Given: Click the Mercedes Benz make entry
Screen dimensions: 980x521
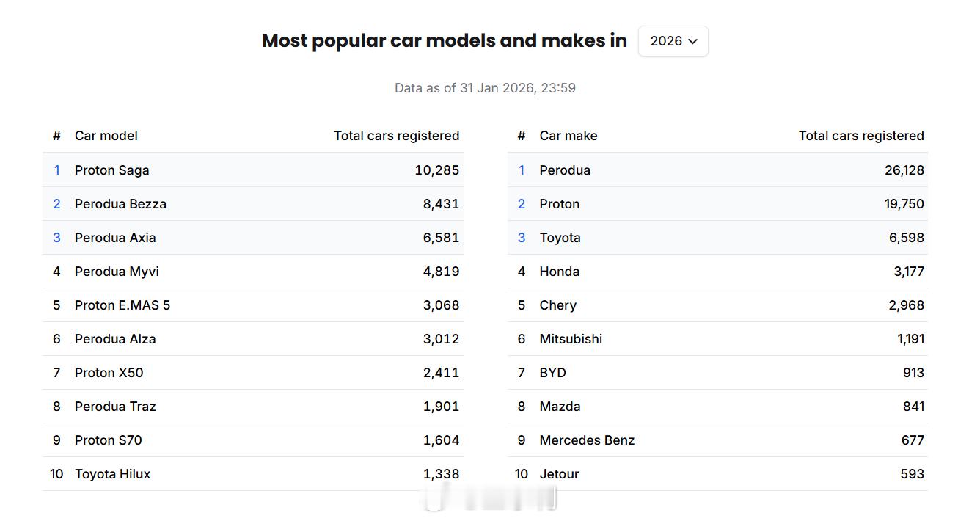Looking at the screenshot, I should point(587,440).
